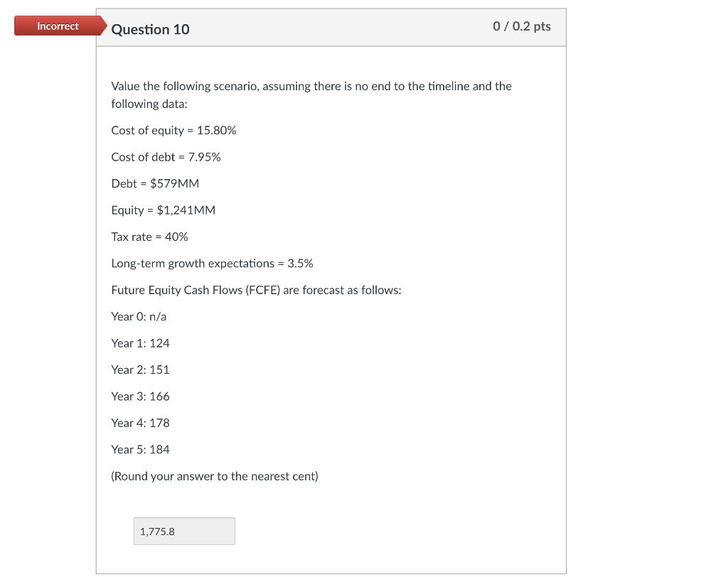This screenshot has height=577, width=728.
Task: Select the Year 5: 184 entry
Action: tap(140, 449)
